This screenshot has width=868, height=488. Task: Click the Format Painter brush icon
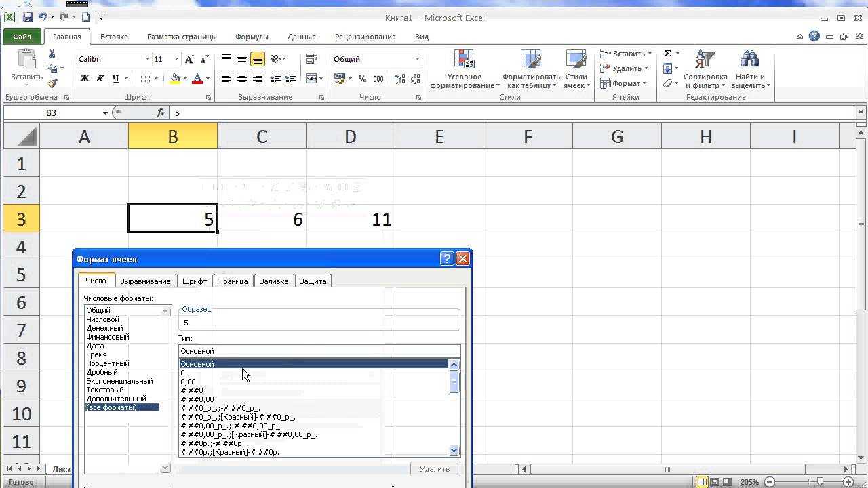52,83
